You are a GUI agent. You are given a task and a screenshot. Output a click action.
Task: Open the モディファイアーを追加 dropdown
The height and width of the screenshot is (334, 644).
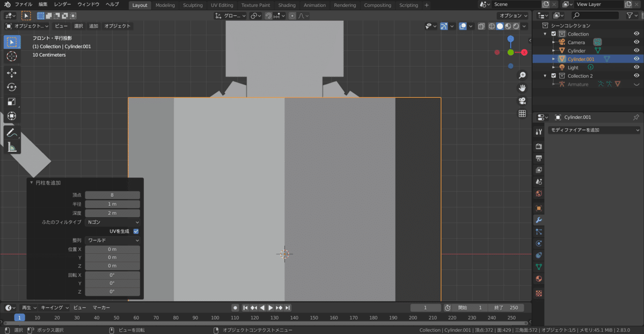pos(594,130)
